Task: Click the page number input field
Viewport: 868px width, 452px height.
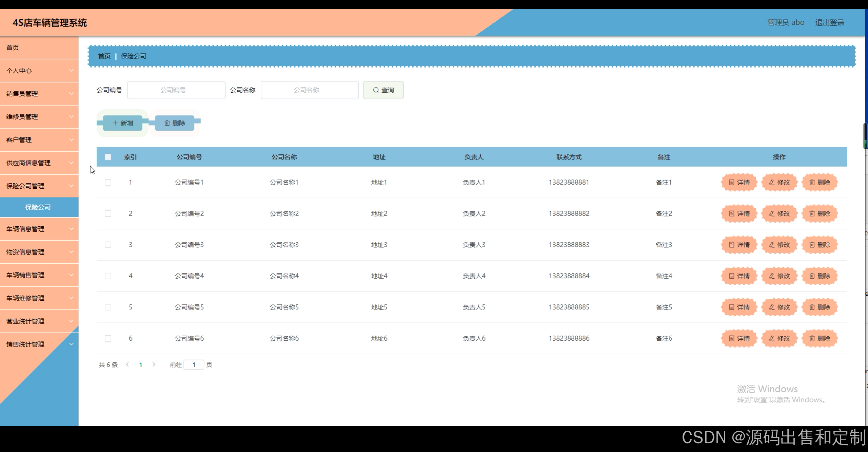Action: click(x=194, y=364)
